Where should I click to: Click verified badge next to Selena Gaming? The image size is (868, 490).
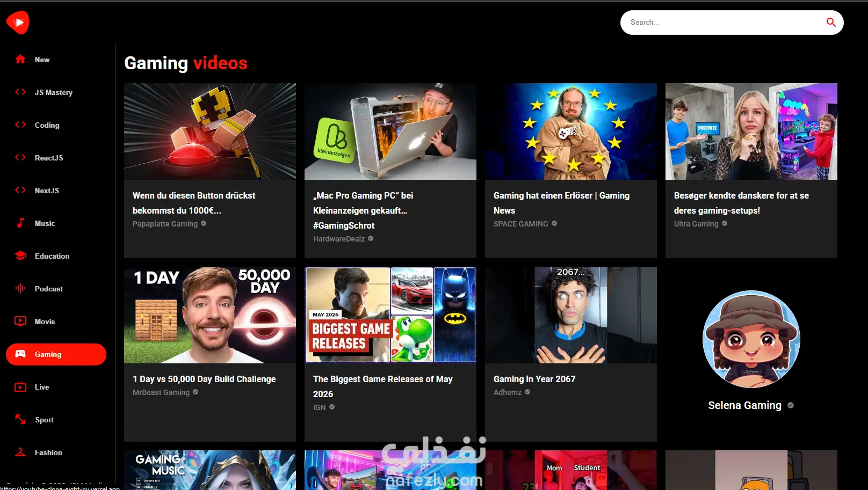[x=791, y=406]
